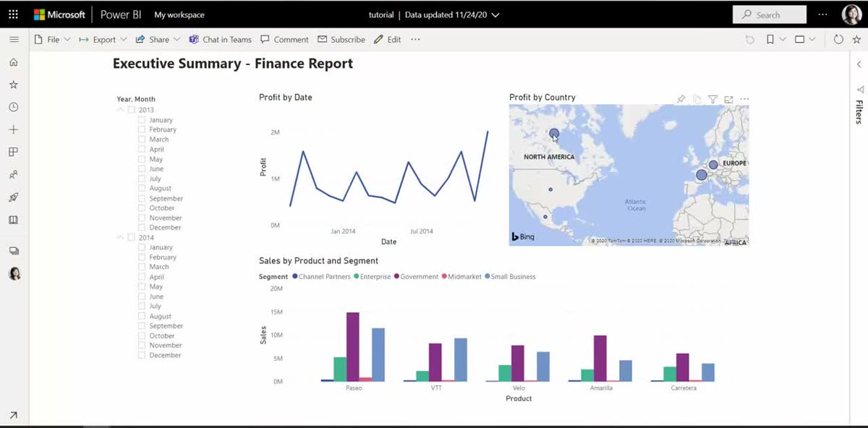Screen dimensions: 868x428
Task: Check October under 2014
Action: 142,335
